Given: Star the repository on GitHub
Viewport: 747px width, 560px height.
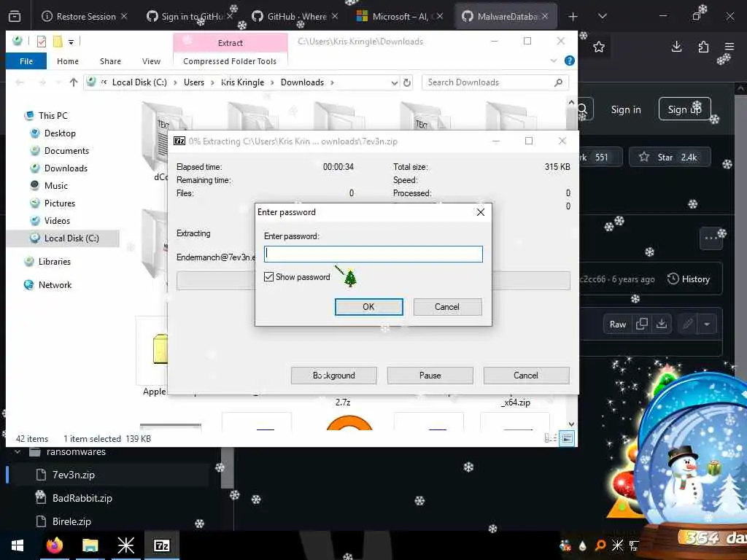Looking at the screenshot, I should coord(670,157).
